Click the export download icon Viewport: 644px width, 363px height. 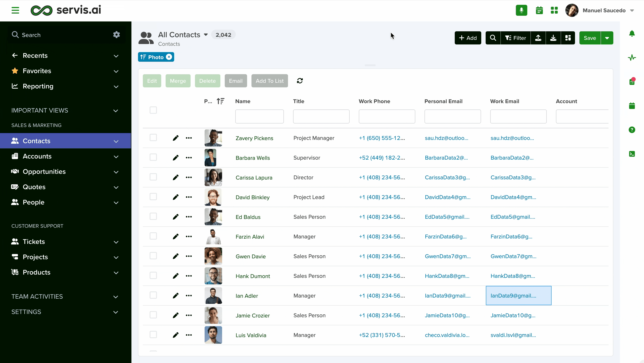click(x=553, y=38)
